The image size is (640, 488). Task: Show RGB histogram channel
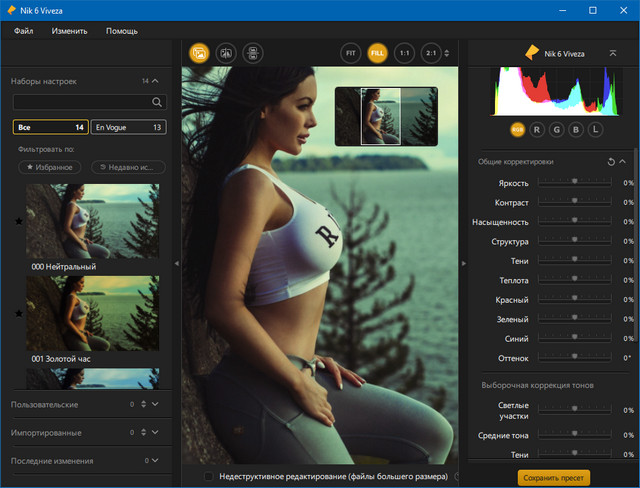tap(518, 129)
